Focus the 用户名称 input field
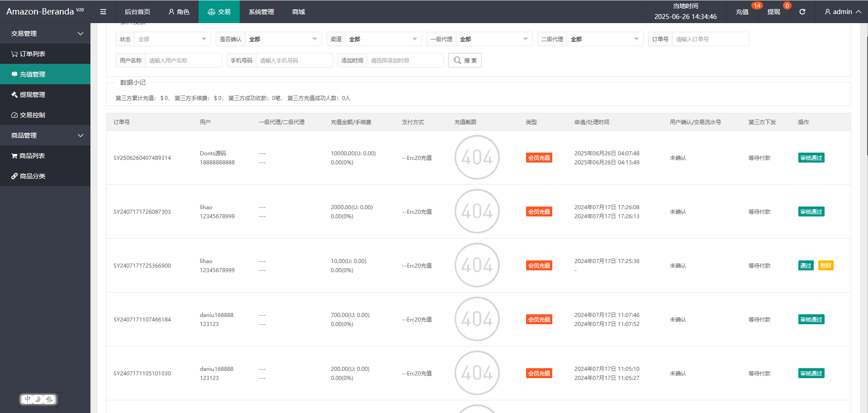Image resolution: width=868 pixels, height=413 pixels. click(x=183, y=61)
